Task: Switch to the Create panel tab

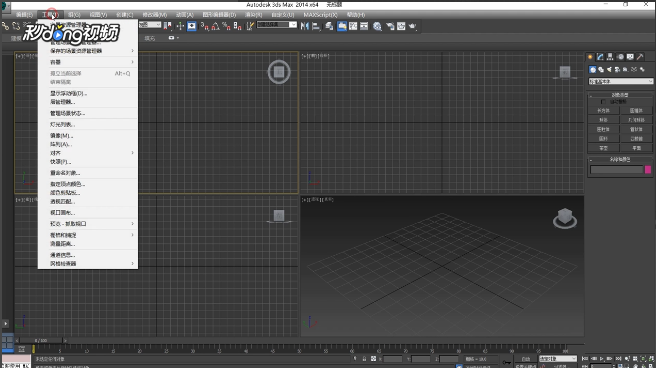Action: click(x=590, y=56)
